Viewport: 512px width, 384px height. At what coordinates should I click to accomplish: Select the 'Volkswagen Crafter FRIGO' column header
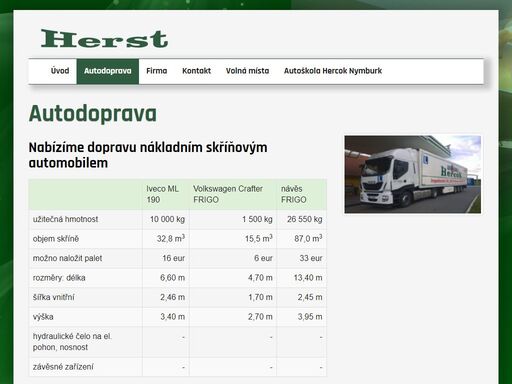pyautogui.click(x=233, y=194)
